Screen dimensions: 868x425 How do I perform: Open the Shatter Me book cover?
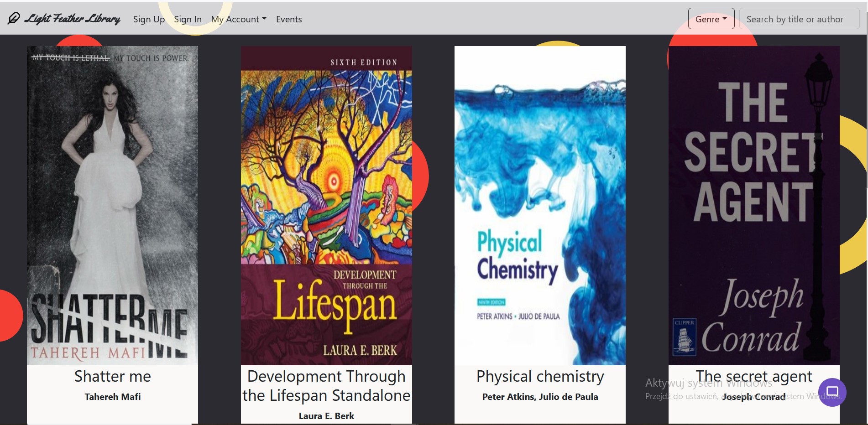click(112, 205)
